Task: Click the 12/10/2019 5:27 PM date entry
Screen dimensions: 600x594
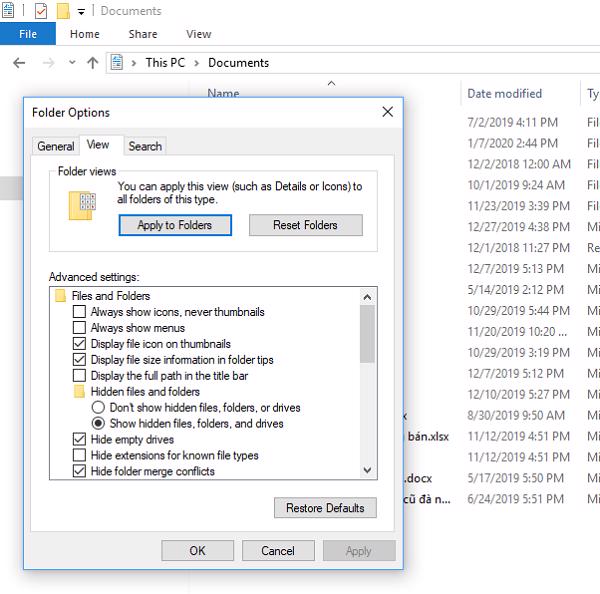Action: pyautogui.click(x=518, y=394)
